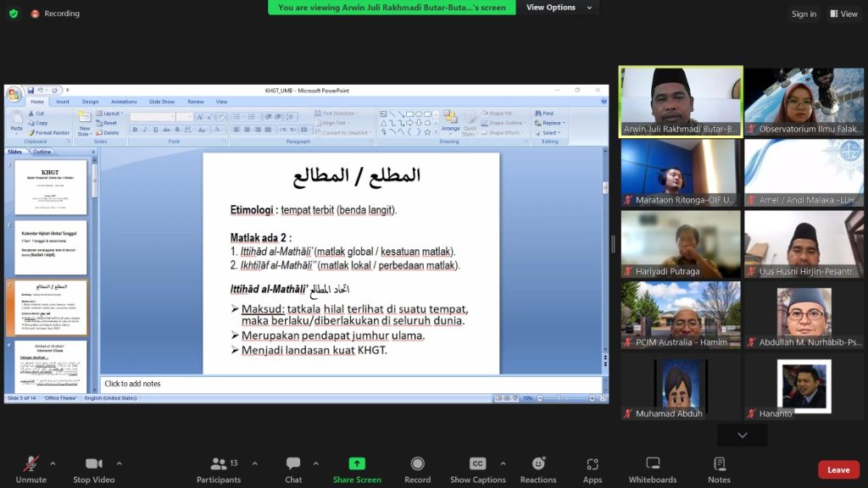Image resolution: width=868 pixels, height=488 pixels.
Task: Toggle Stop Video camera button
Action: tap(93, 469)
